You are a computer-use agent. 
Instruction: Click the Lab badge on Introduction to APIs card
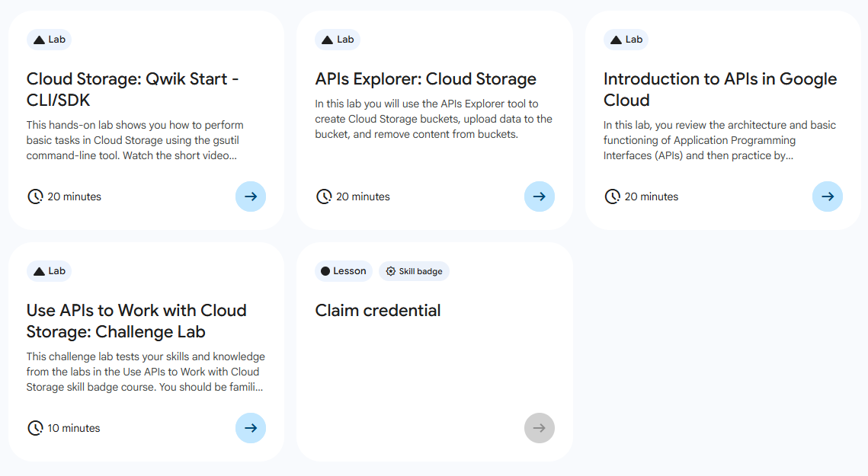626,40
